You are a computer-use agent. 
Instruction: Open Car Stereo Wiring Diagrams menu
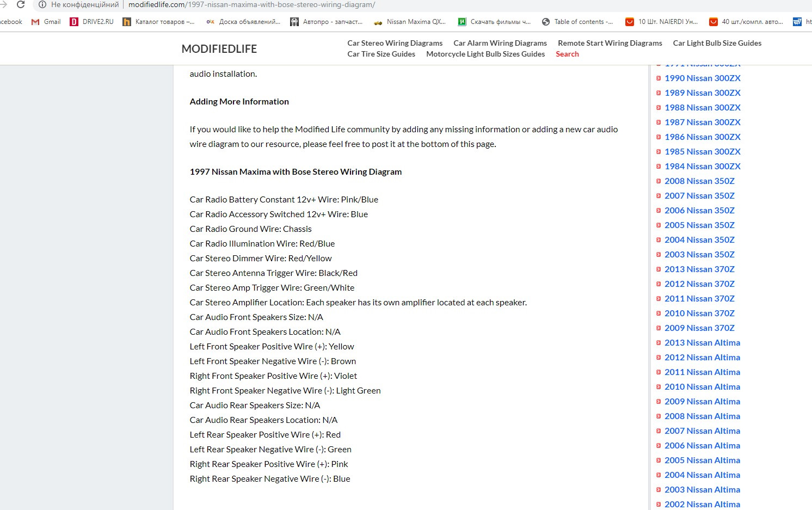pos(395,43)
